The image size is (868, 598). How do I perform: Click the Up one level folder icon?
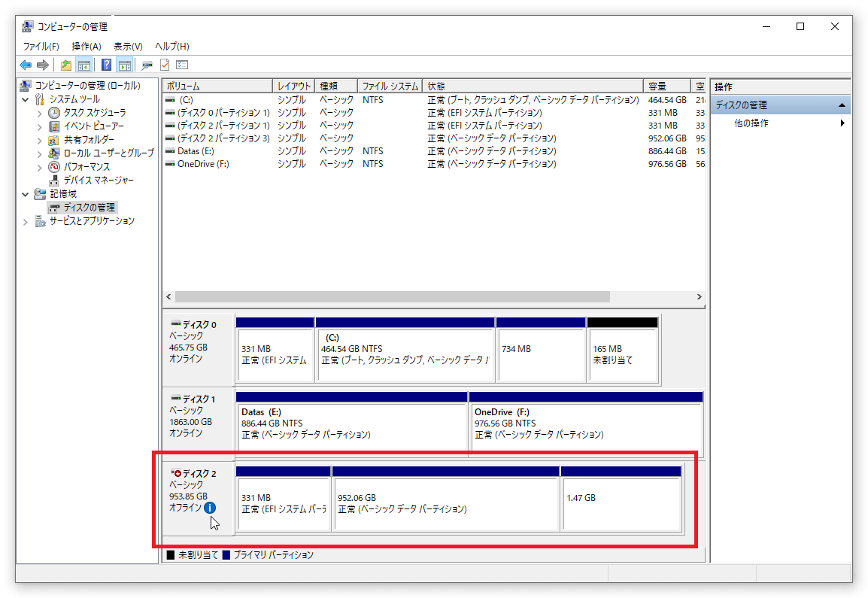click(66, 65)
